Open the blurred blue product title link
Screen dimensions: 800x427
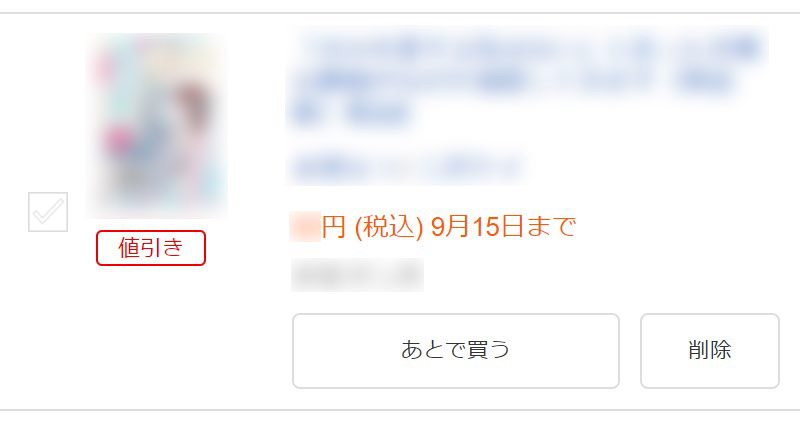pyautogui.click(x=529, y=79)
